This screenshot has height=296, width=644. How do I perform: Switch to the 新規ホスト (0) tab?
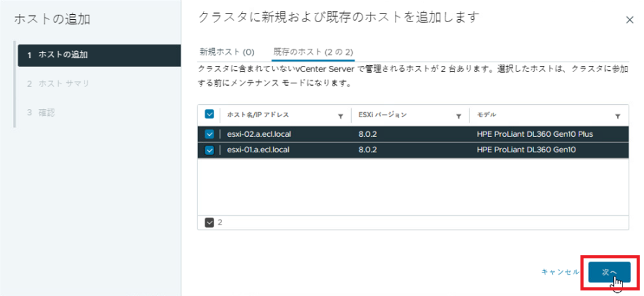tap(227, 52)
